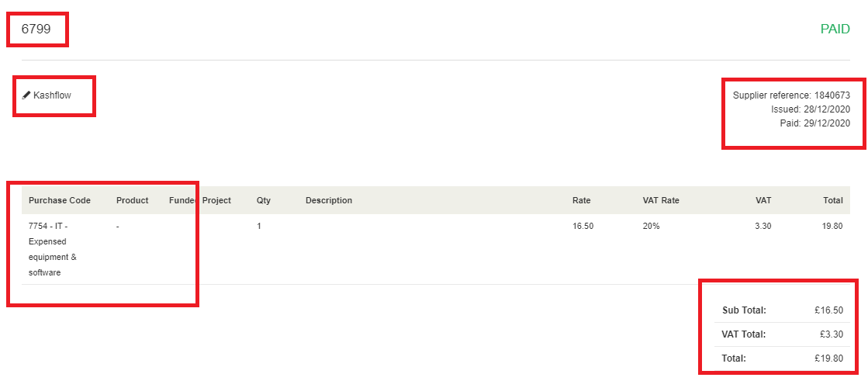
Task: Open the Kashflow supplier name
Action: coord(52,95)
